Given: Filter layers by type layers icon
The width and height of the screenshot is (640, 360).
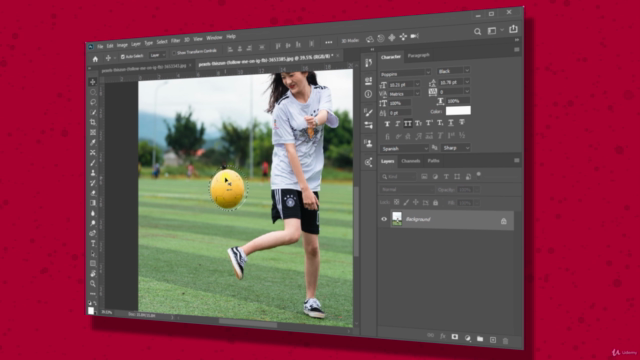Looking at the screenshot, I should pyautogui.click(x=446, y=176).
